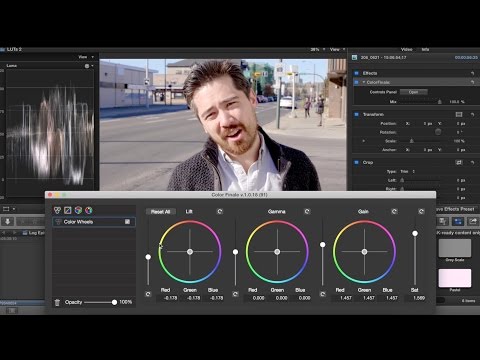
Task: Reset the Gamma luminance slider below it
Action: click(235, 294)
